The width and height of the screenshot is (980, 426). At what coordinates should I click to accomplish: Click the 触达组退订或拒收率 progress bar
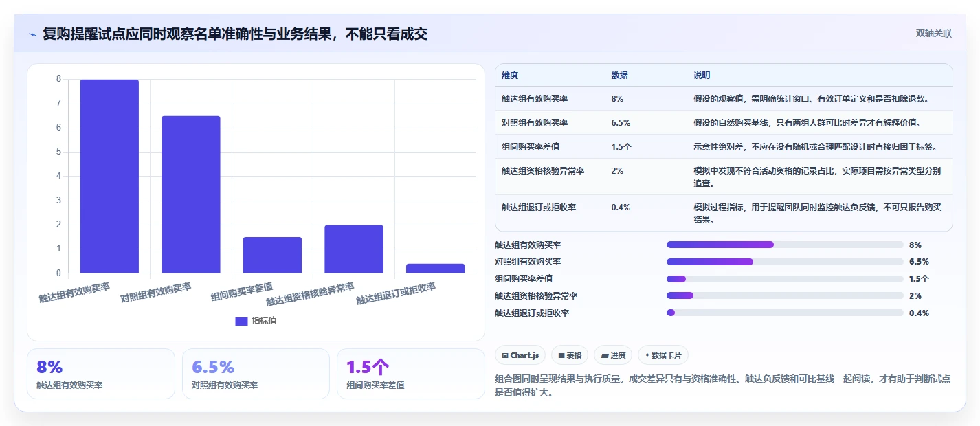click(785, 313)
